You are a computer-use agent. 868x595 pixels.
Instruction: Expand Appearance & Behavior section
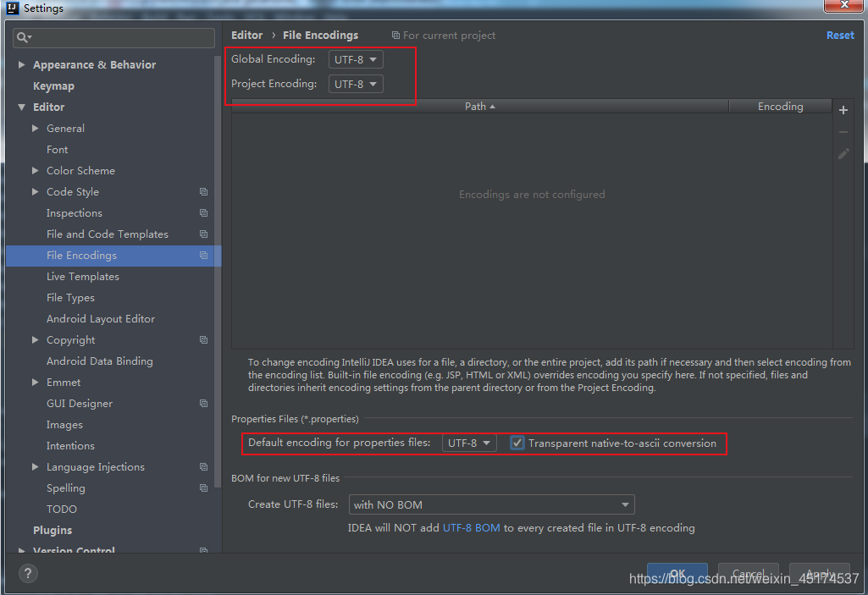tap(21, 65)
